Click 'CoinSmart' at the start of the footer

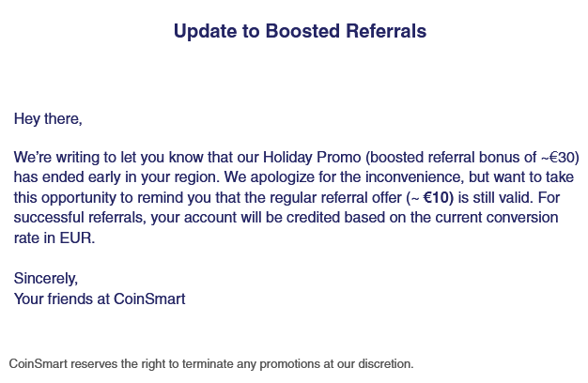(x=38, y=363)
